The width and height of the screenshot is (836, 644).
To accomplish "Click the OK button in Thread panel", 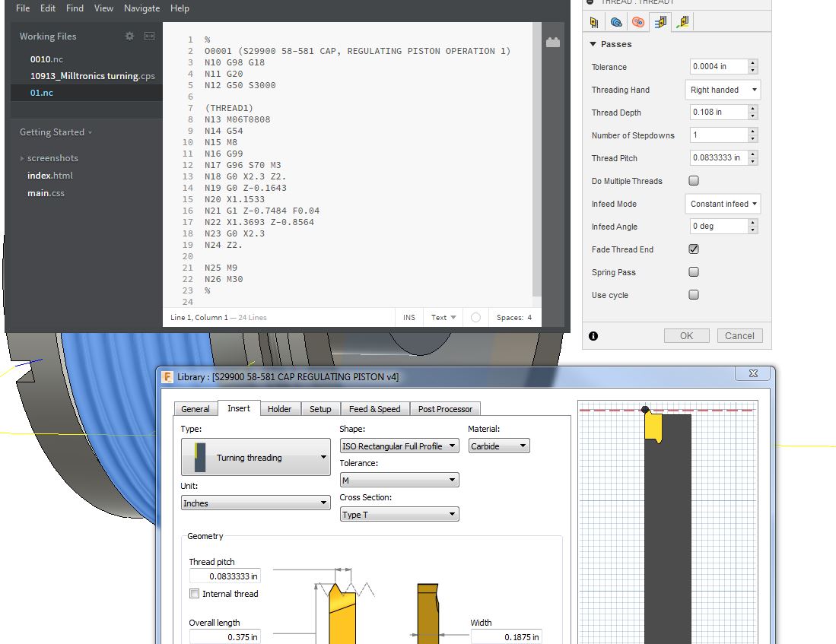I will 687,336.
